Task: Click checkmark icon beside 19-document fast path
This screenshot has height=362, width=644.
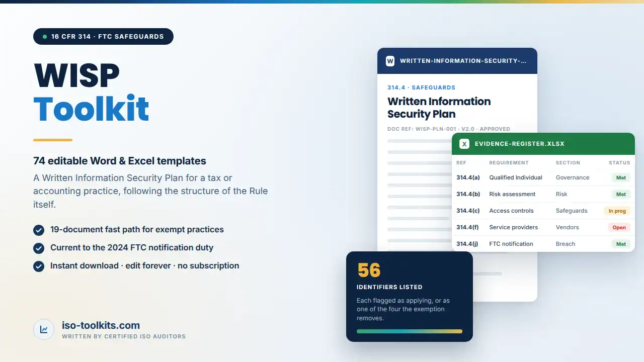Action: [x=39, y=230]
